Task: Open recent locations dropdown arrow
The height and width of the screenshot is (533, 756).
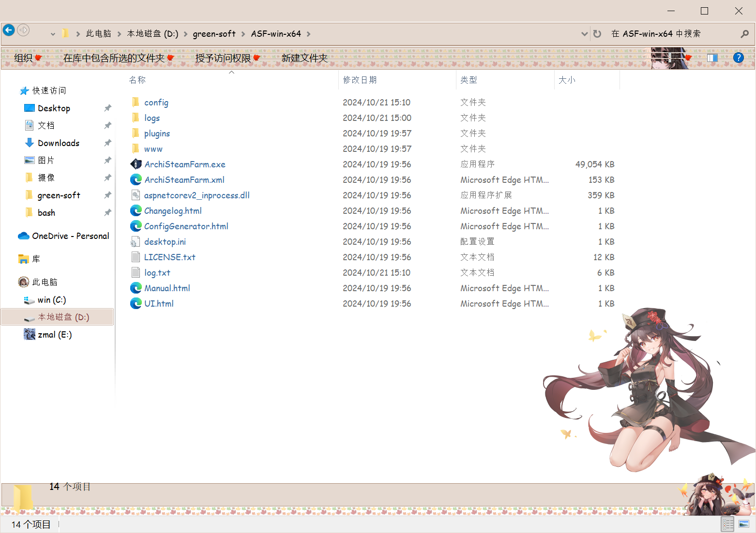Action: pos(53,34)
